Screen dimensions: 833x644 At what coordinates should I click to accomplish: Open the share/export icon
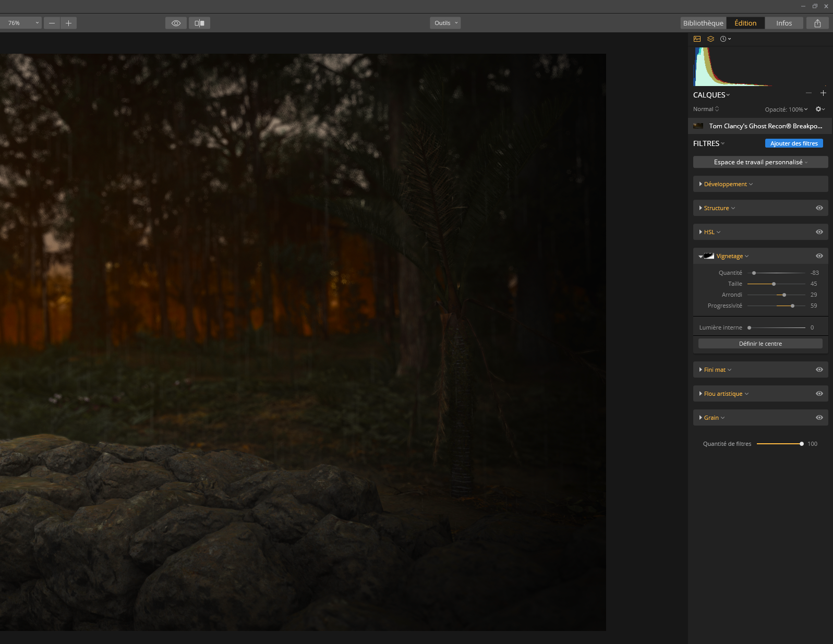[x=817, y=23]
